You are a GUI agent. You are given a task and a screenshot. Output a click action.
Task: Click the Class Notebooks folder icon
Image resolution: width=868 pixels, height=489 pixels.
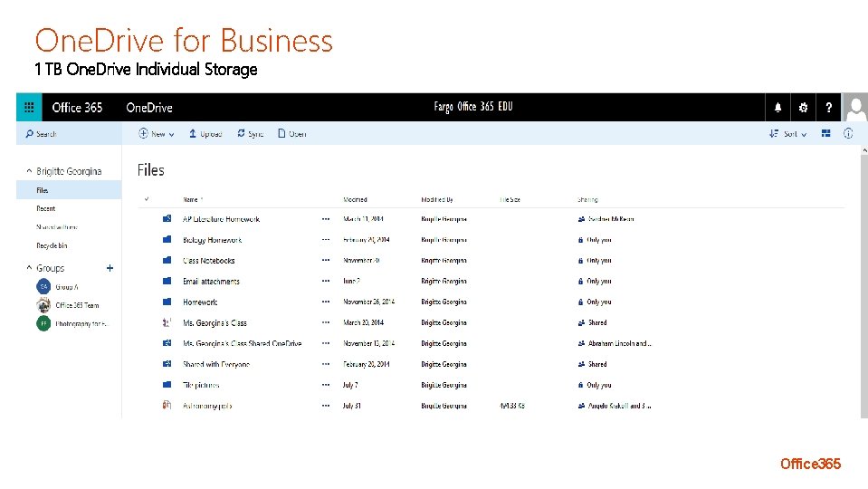pyautogui.click(x=167, y=260)
